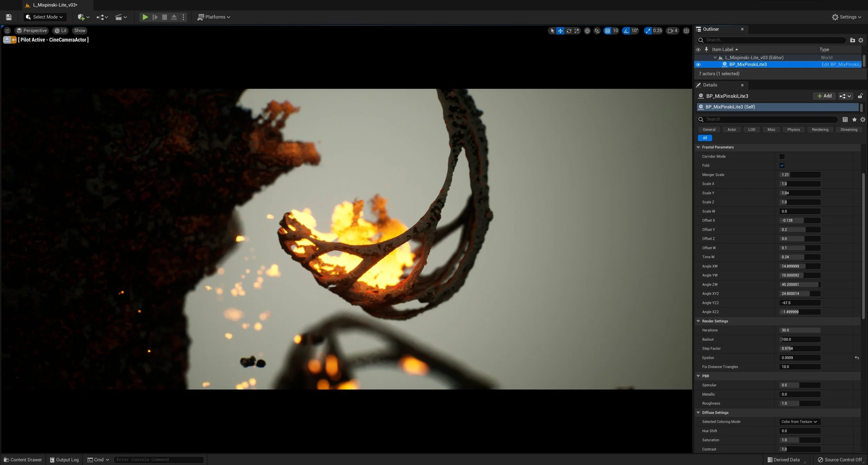Select the Rotate transform tool
The height and width of the screenshot is (465, 868).
(x=569, y=31)
